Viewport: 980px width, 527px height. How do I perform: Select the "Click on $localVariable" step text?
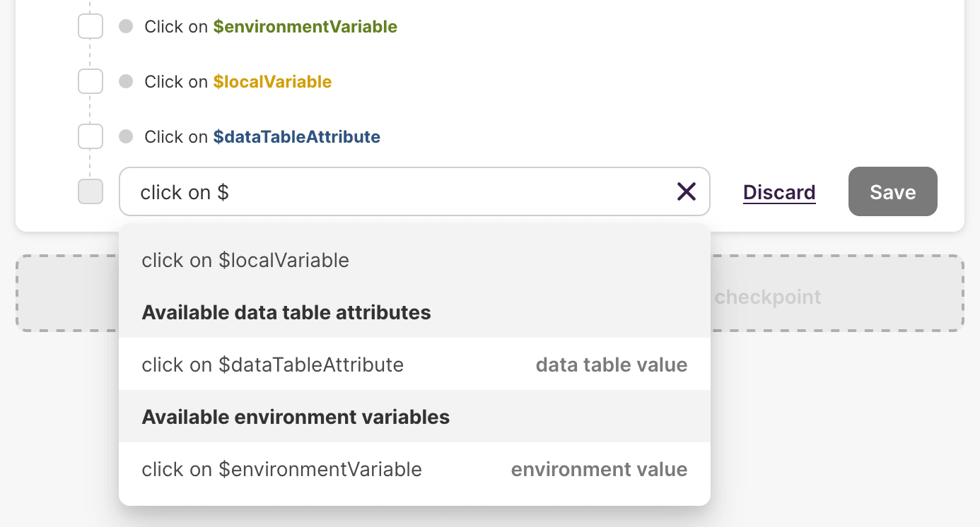pos(238,81)
